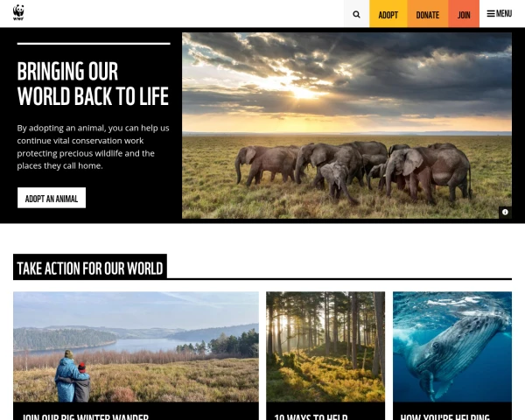
Task: Open the Big Winter Wander photo
Action: pyautogui.click(x=136, y=346)
